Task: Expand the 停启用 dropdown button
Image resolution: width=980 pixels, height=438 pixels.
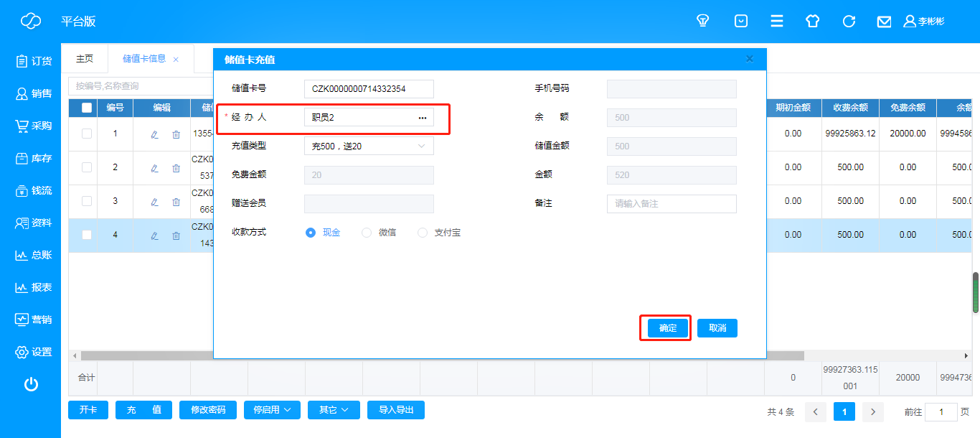Action: [272, 410]
